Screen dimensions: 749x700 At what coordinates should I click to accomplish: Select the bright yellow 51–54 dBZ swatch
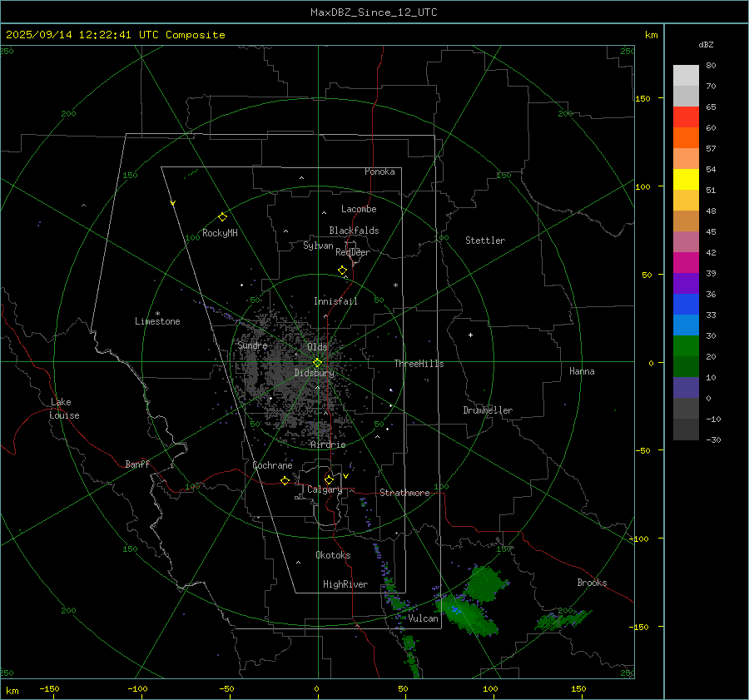[x=686, y=180]
